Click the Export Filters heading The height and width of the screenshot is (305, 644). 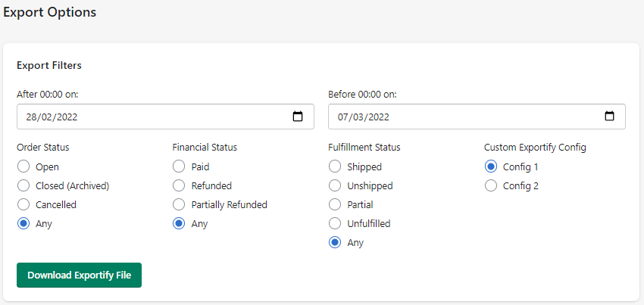tap(49, 65)
